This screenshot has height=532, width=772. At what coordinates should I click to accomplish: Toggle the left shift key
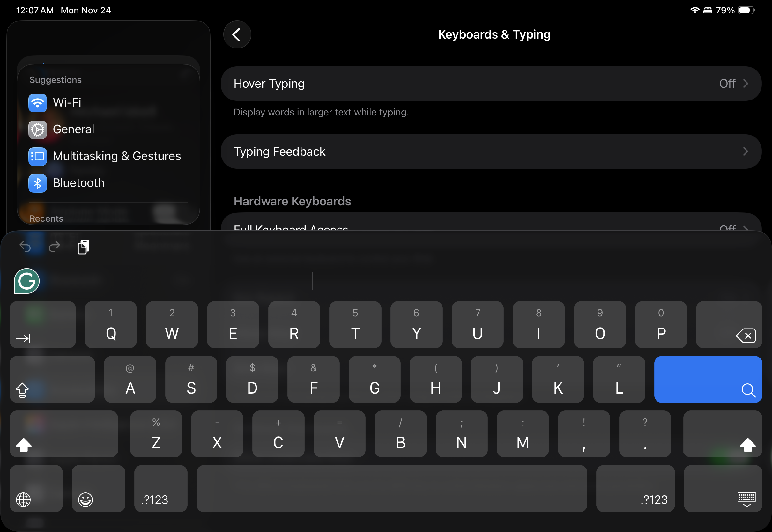pyautogui.click(x=63, y=434)
